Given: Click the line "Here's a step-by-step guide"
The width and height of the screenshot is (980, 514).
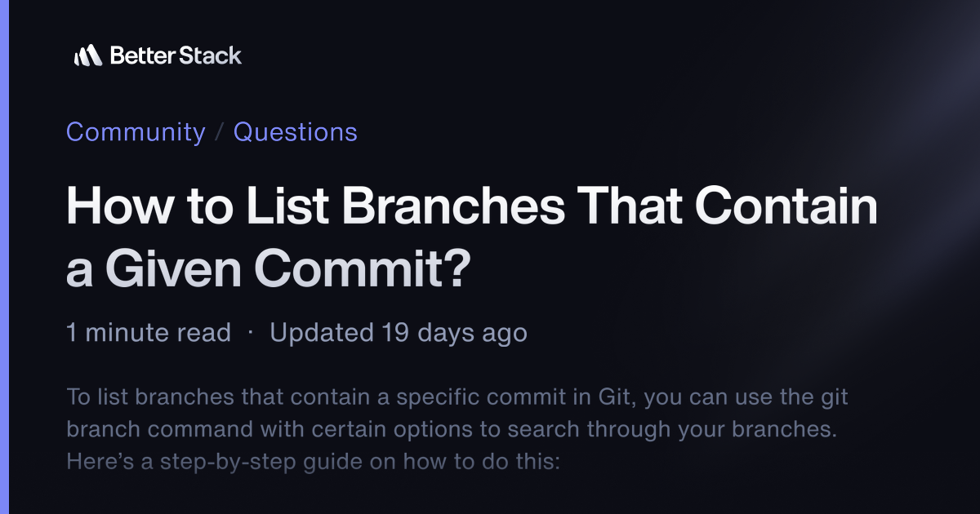Looking at the screenshot, I should point(313,461).
